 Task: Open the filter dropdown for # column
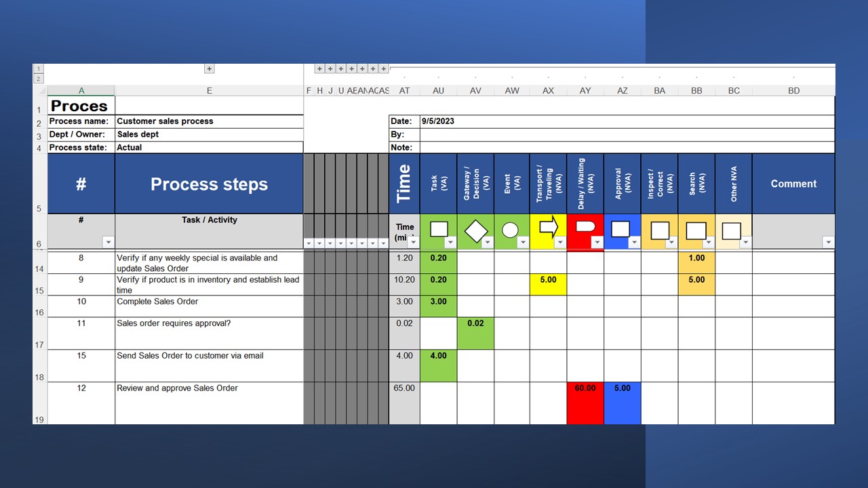tap(108, 242)
